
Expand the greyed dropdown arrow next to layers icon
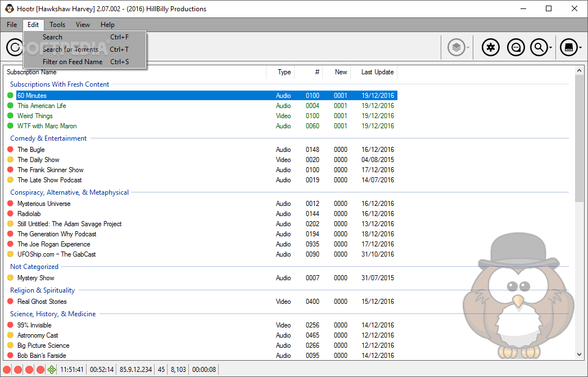click(x=468, y=48)
